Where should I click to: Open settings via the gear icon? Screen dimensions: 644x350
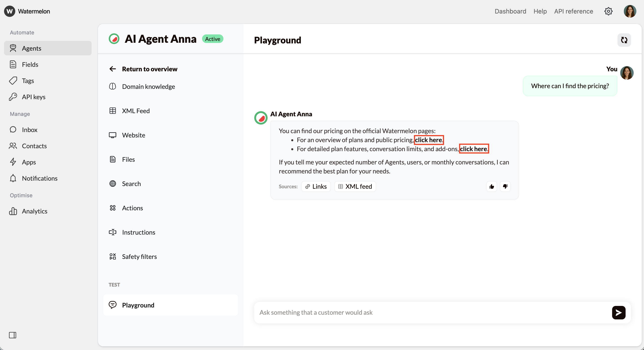pyautogui.click(x=608, y=11)
